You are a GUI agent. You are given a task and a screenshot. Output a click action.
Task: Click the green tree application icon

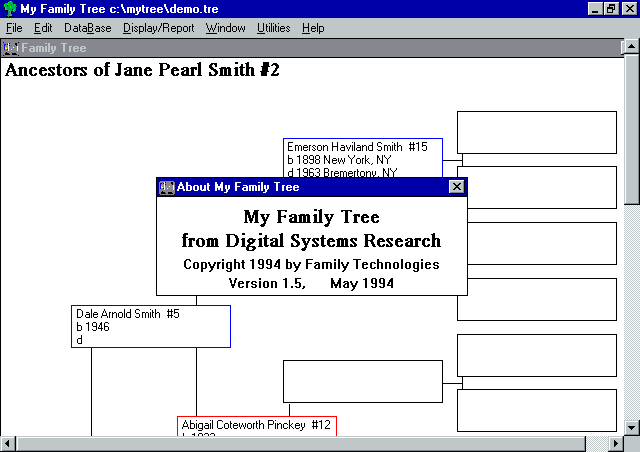[10, 9]
